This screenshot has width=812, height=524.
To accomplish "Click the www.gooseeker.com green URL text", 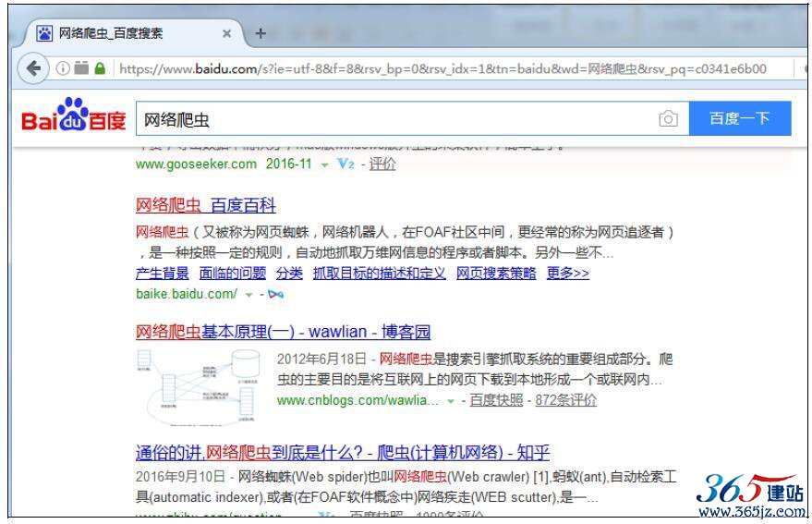I will pos(196,164).
